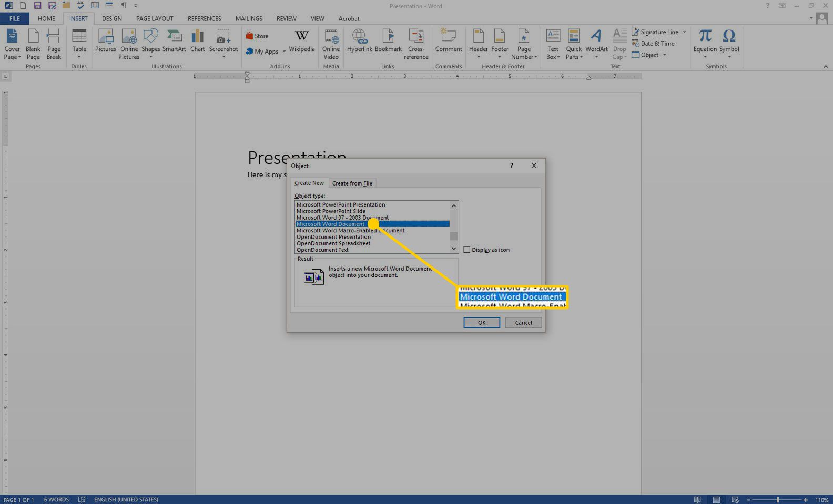Open the Shapes gallery
This screenshot has width=833, height=504.
150,45
